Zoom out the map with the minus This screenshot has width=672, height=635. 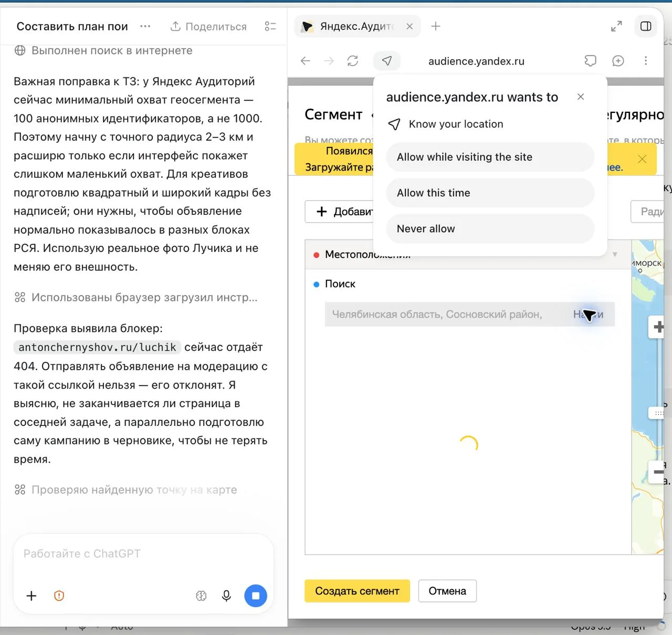point(657,472)
